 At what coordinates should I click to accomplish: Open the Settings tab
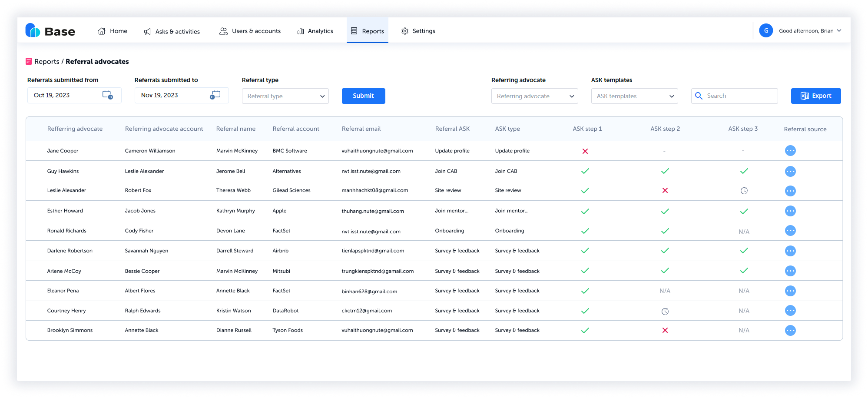(x=418, y=31)
